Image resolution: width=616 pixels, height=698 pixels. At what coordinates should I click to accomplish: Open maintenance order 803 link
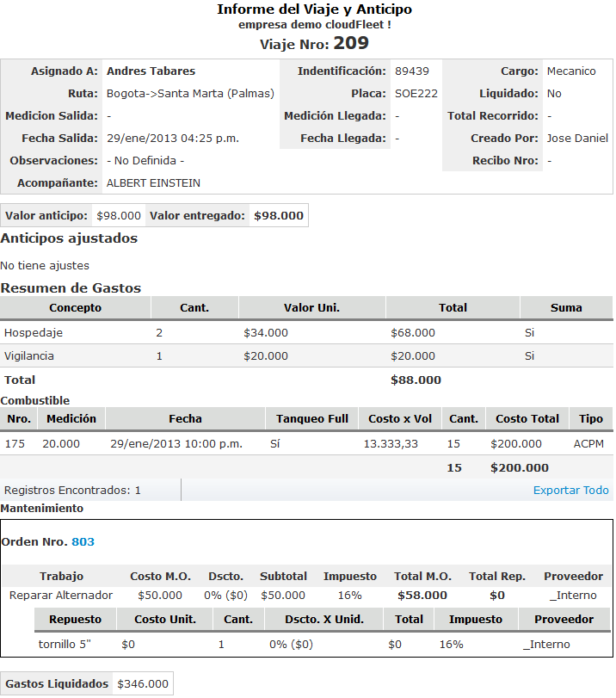pyautogui.click(x=83, y=542)
